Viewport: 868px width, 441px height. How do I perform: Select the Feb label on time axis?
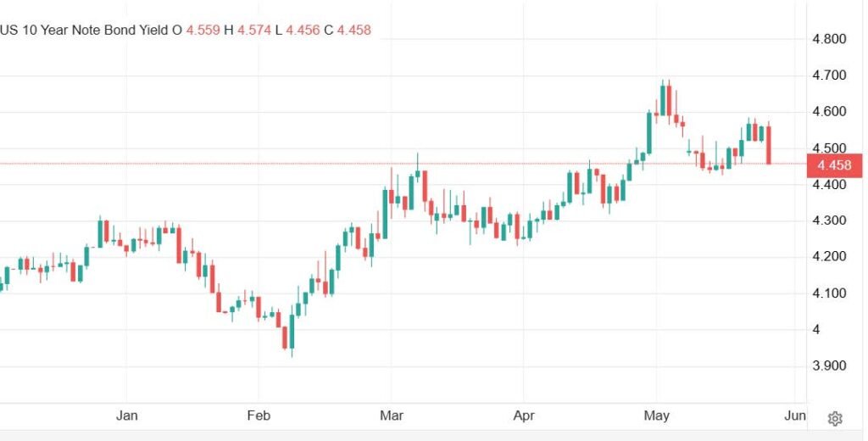click(259, 416)
